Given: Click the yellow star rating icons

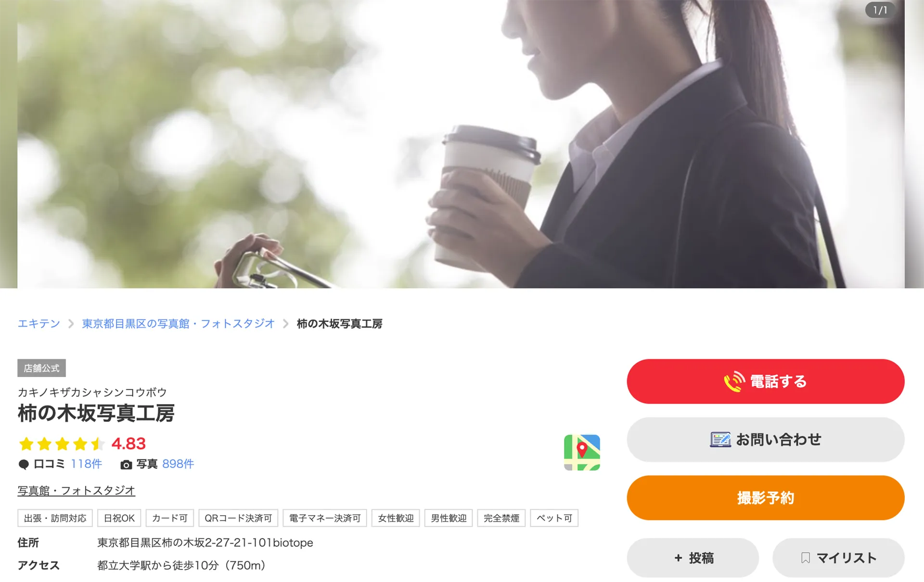Looking at the screenshot, I should coord(62,443).
